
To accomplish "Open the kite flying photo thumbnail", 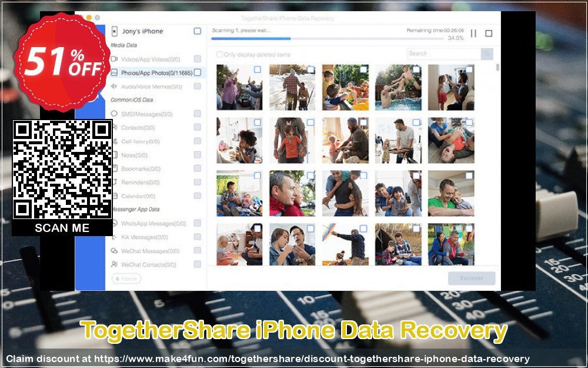I will 345,244.
